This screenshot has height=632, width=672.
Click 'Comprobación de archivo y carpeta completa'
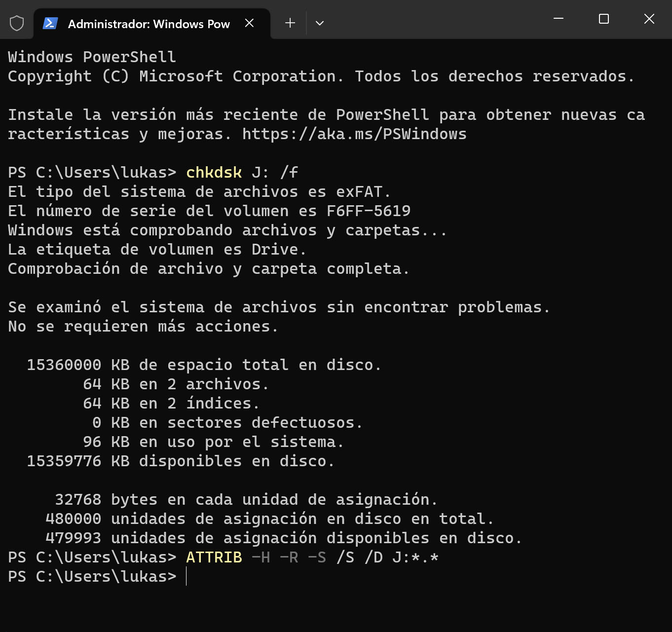(209, 269)
